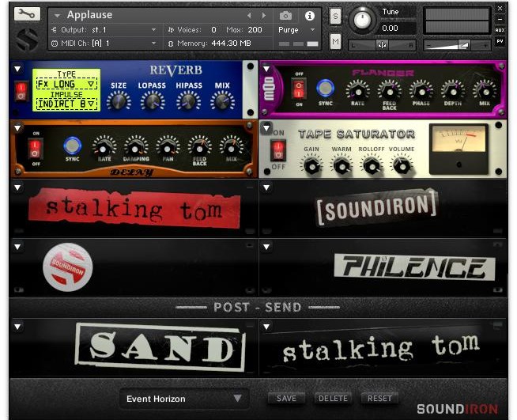This screenshot has height=420, width=517.
Task: Click the Reverb MIX knob
Action: pyautogui.click(x=222, y=101)
